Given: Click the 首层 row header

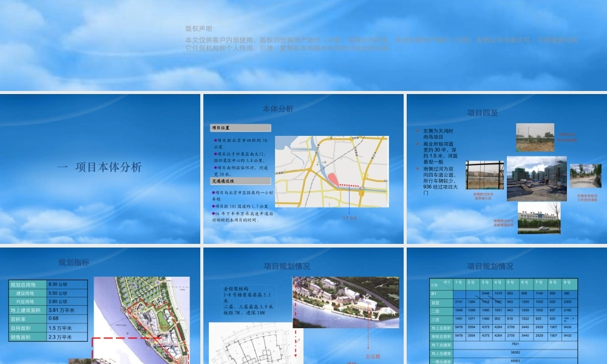Looking at the screenshot, I should click(x=441, y=302).
